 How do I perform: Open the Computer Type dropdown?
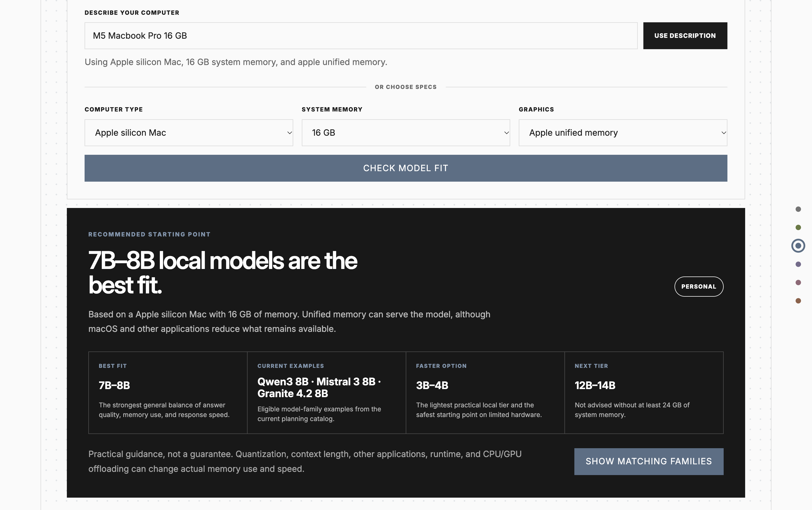(x=189, y=132)
